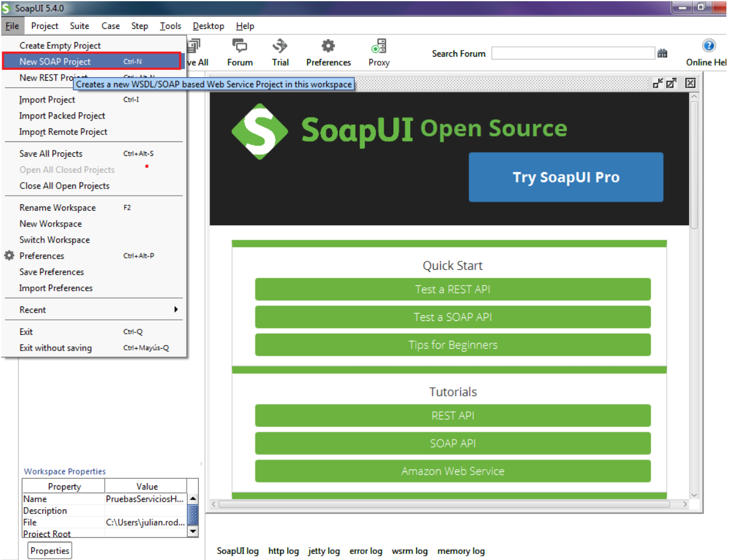Open Online Help via the question mark icon
This screenshot has width=730, height=560.
[709, 45]
